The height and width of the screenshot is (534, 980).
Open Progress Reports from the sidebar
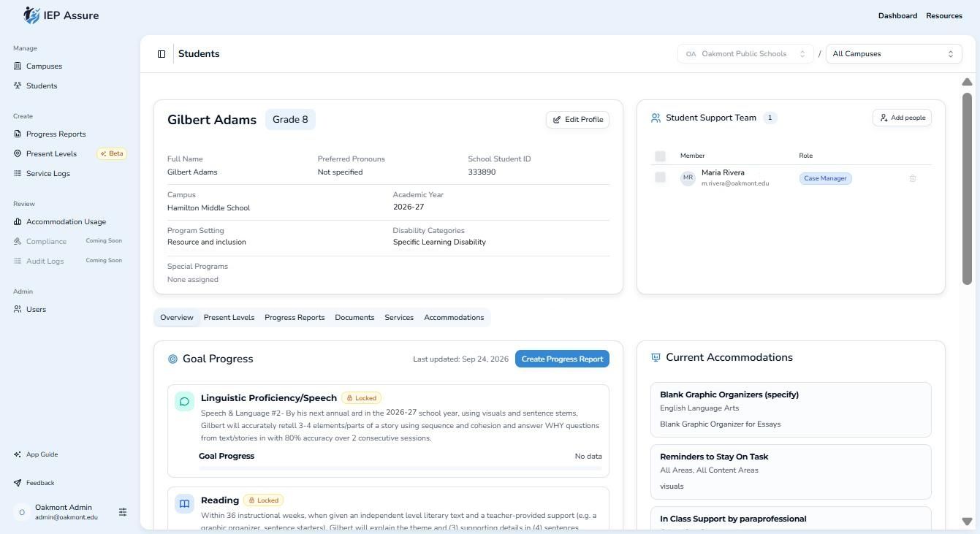[56, 134]
